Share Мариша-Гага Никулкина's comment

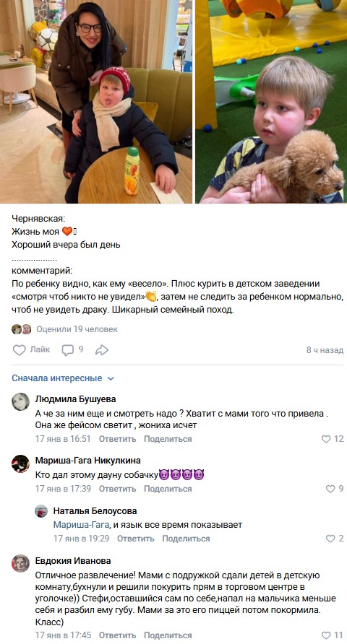pyautogui.click(x=168, y=489)
